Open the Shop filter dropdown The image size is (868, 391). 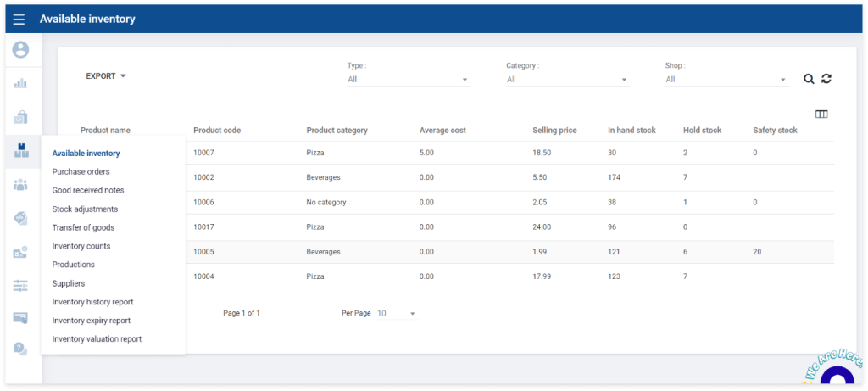[x=726, y=80]
